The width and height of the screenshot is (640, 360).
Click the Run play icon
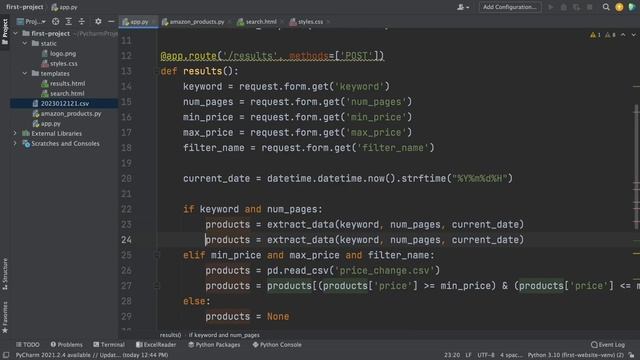551,7
